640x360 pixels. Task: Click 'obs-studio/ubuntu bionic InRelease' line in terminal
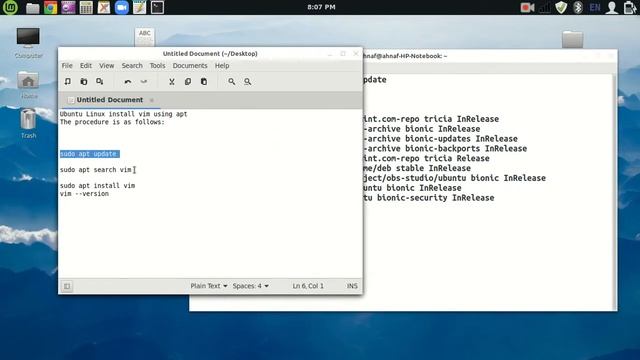click(454, 178)
